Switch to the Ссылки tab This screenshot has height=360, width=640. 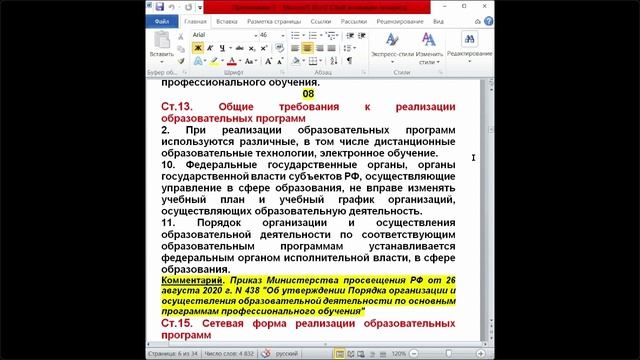[x=321, y=21]
